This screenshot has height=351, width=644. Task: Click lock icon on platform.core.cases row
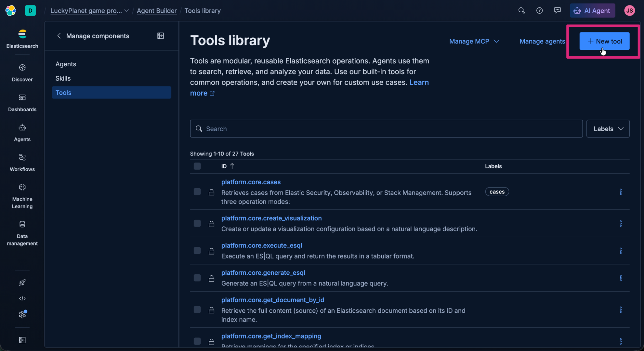[x=211, y=192]
